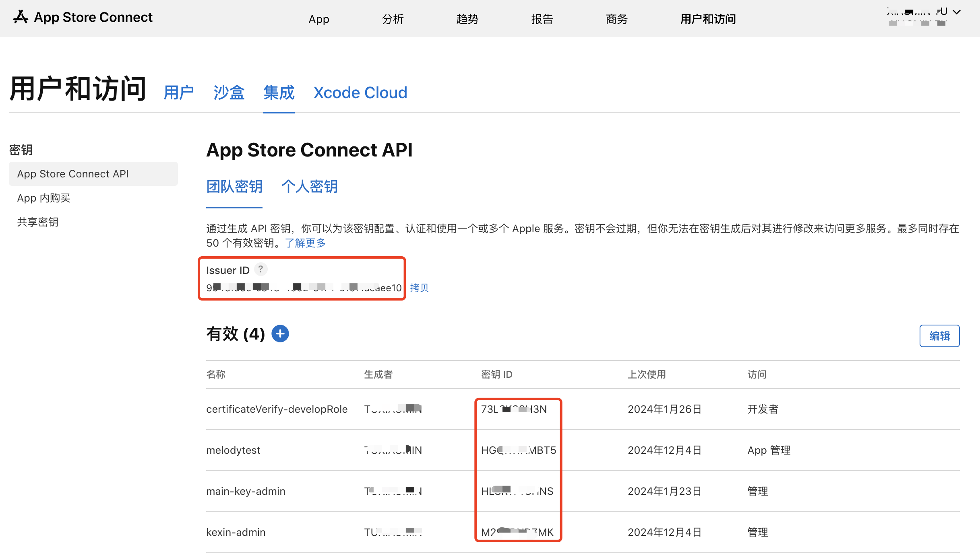Click the main-key-admin key name
The width and height of the screenshot is (980, 560).
coord(246,491)
